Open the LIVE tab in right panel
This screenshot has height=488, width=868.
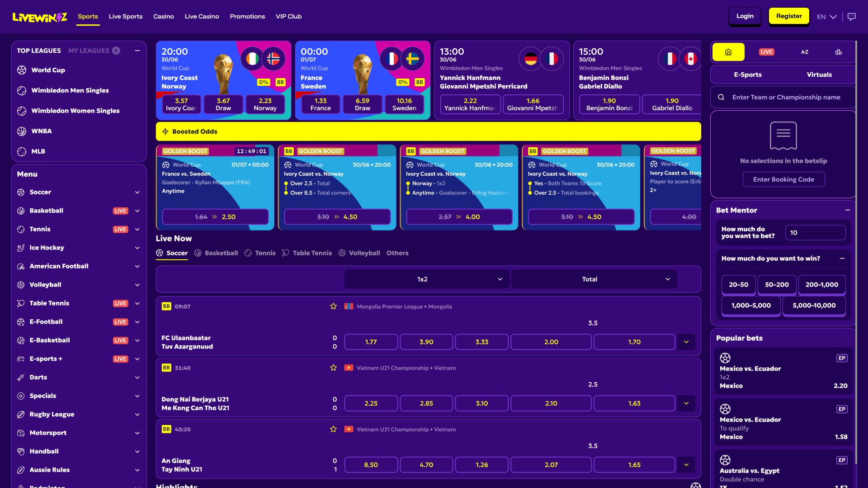coord(766,52)
